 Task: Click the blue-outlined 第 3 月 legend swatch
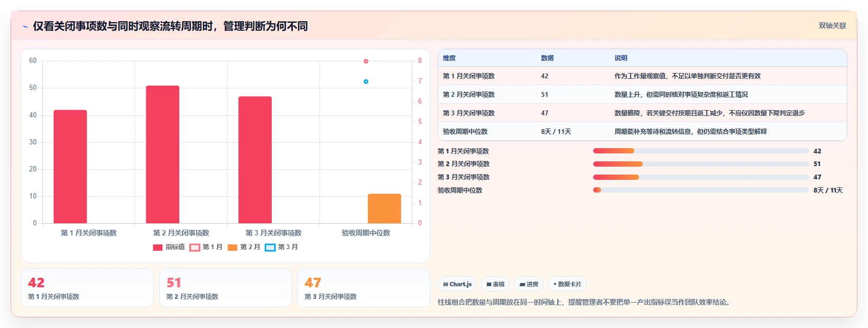pos(270,247)
